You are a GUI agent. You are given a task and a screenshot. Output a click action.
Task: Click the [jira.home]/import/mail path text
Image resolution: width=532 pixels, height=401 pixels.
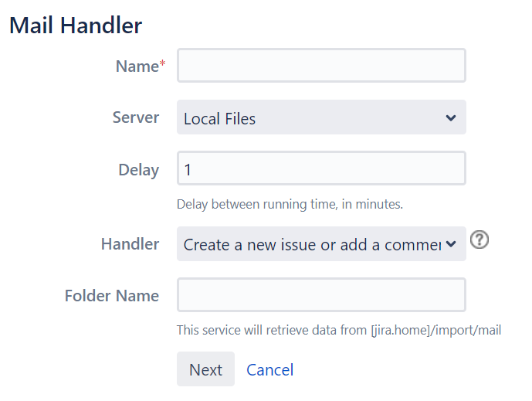coord(435,331)
